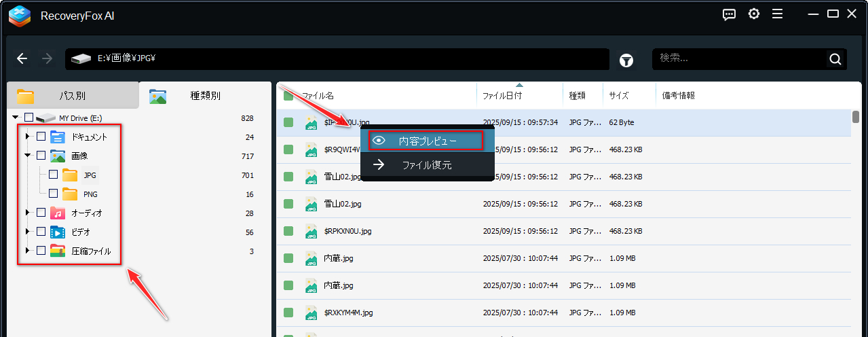Click the 備考情報 column header
This screenshot has width=868, height=337.
(678, 96)
